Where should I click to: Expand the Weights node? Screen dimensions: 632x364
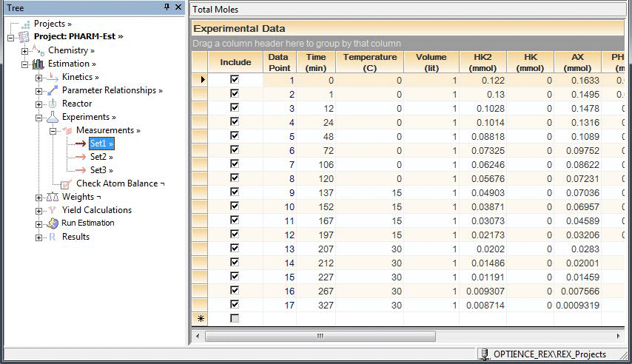pyautogui.click(x=38, y=198)
